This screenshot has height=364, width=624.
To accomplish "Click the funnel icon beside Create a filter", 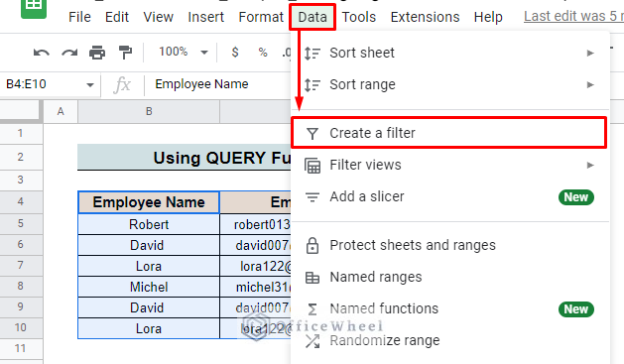I will tap(312, 134).
